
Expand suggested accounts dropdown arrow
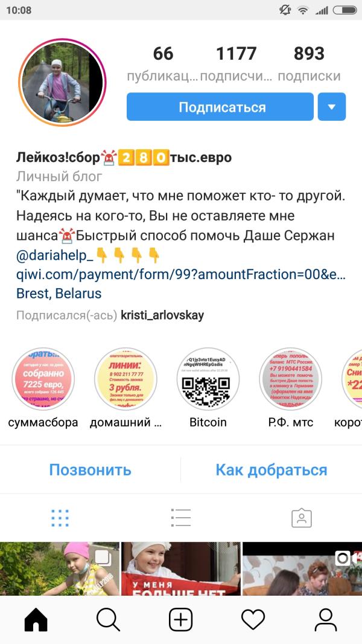click(332, 107)
